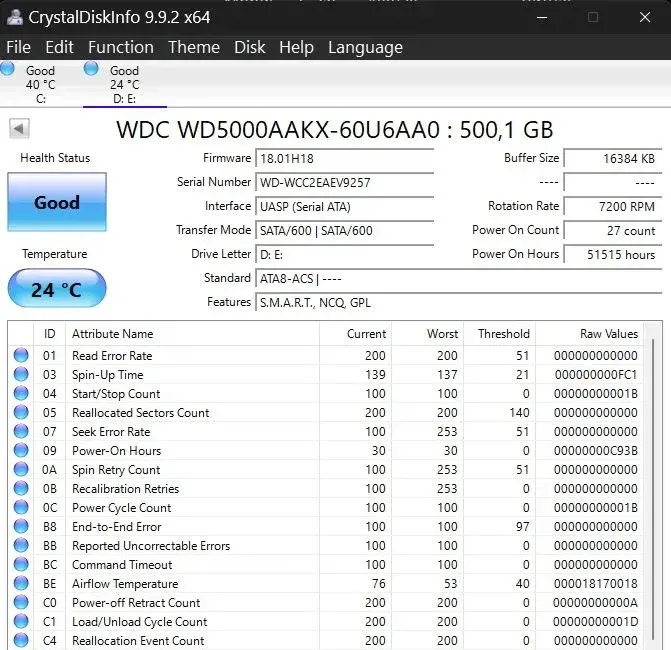This screenshot has width=671, height=650.
Task: Click the status icon for Spin-Up Time
Action: [x=21, y=374]
